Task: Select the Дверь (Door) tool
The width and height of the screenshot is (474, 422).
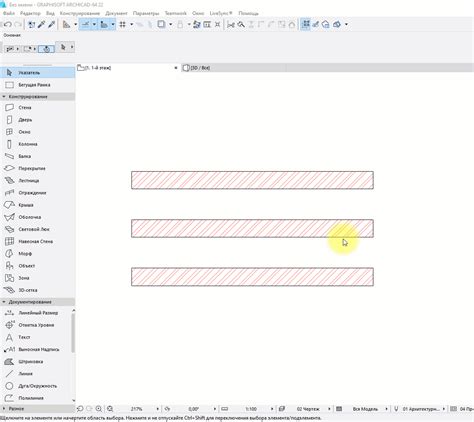Action: [38, 120]
